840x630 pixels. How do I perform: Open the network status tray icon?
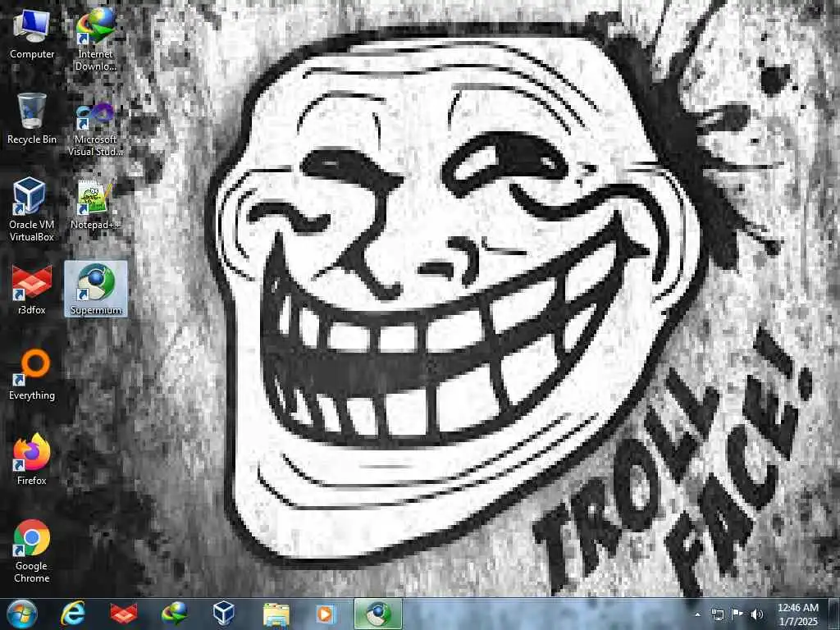click(x=717, y=614)
